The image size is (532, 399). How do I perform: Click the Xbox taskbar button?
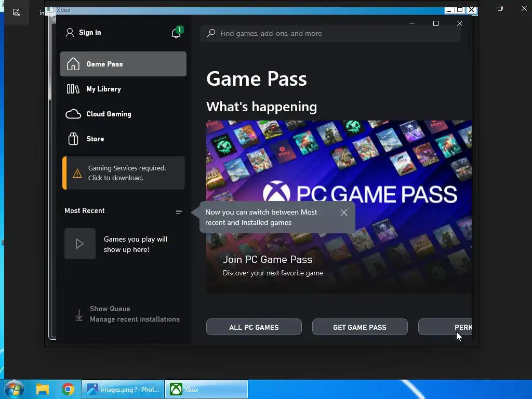[x=207, y=389]
